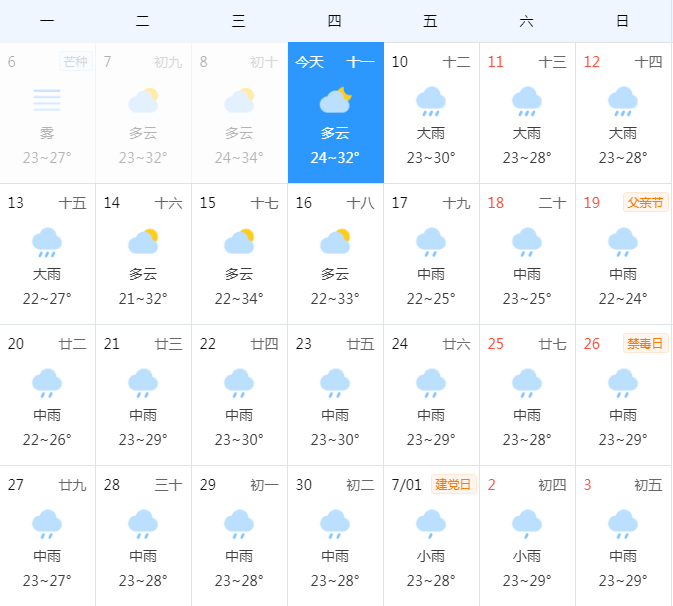Click the 父亲节 holiday tag
The image size is (673, 606).
[646, 203]
